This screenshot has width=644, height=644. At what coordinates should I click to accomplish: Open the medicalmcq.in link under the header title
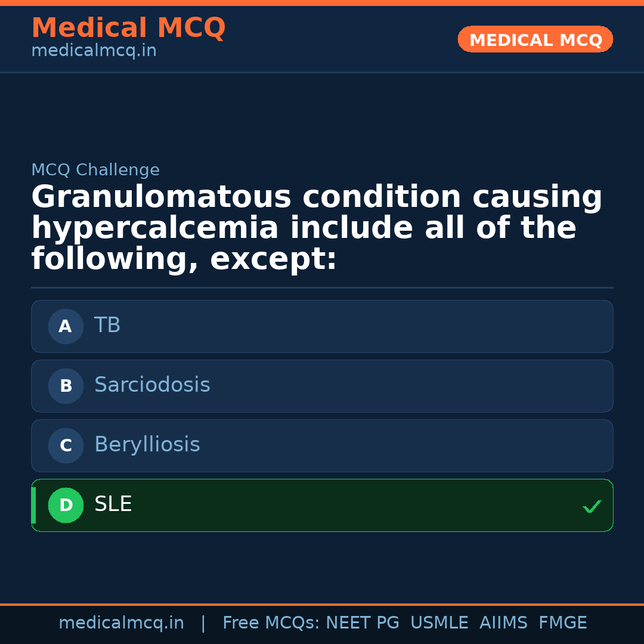click(94, 51)
